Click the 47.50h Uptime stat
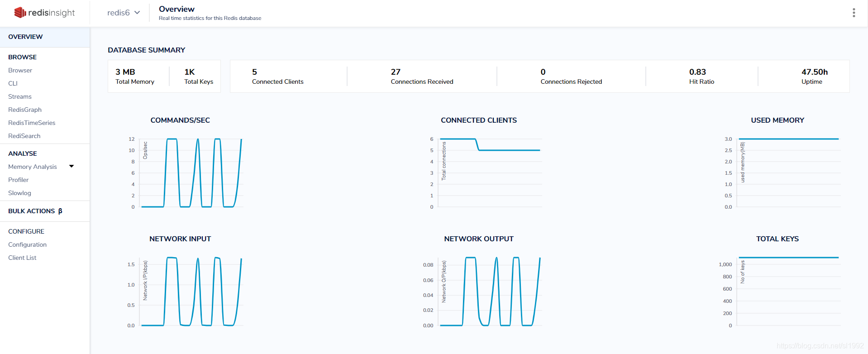 [x=815, y=76]
